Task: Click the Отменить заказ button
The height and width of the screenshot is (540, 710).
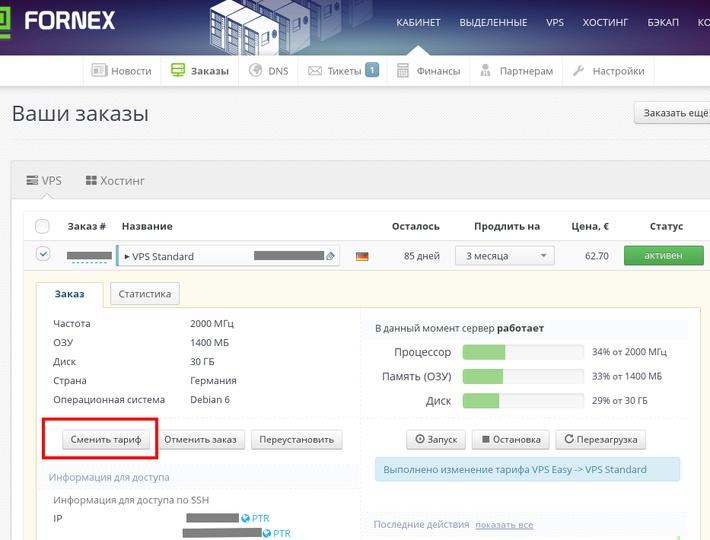Action: 200,440
